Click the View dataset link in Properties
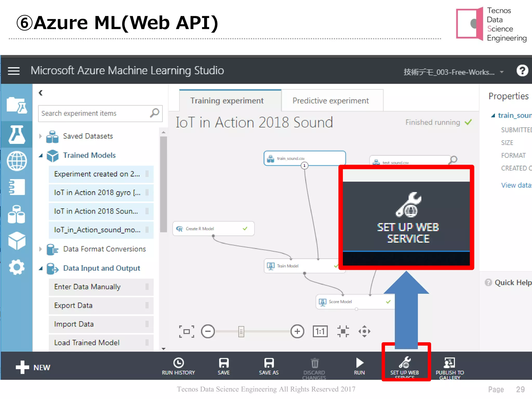The width and height of the screenshot is (532, 399). [x=516, y=185]
